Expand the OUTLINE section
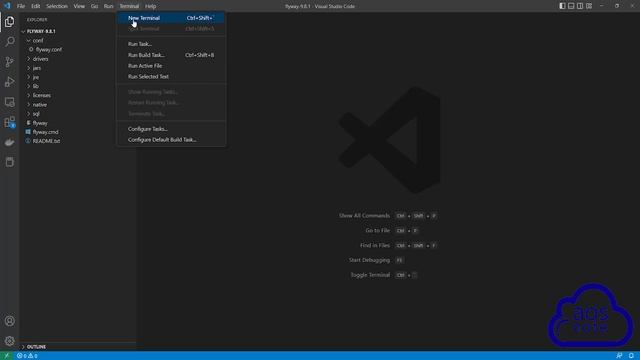This screenshot has width=640, height=360. [x=36, y=347]
